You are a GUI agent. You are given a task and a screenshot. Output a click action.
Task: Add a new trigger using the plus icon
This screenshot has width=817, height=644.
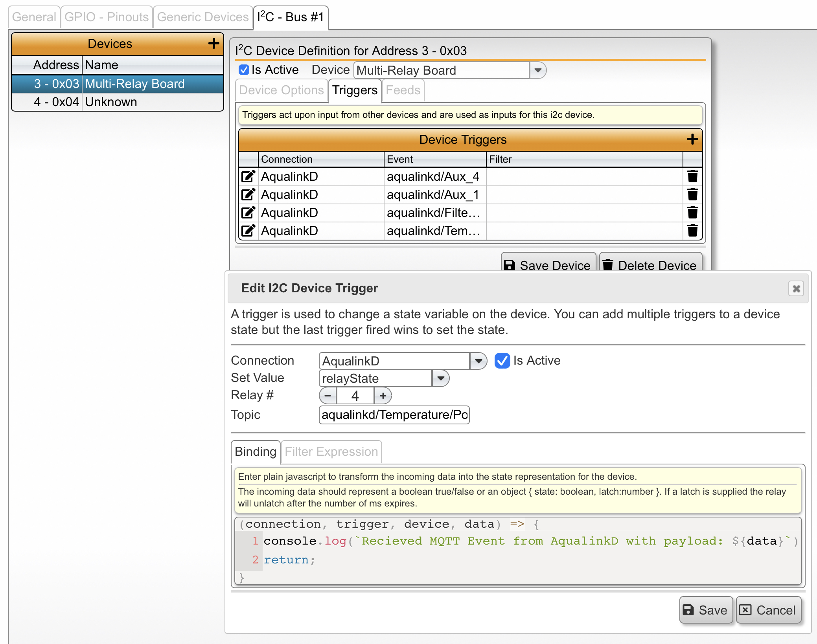click(692, 139)
